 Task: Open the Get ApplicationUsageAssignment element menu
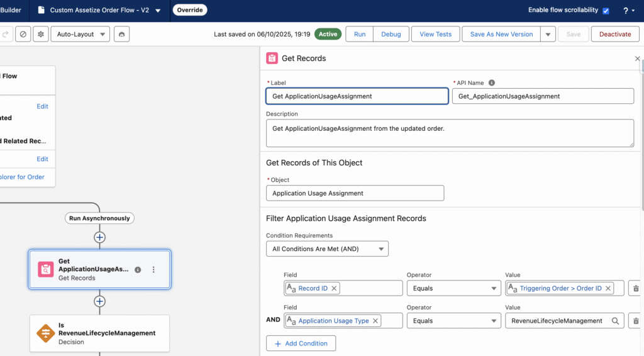point(153,270)
